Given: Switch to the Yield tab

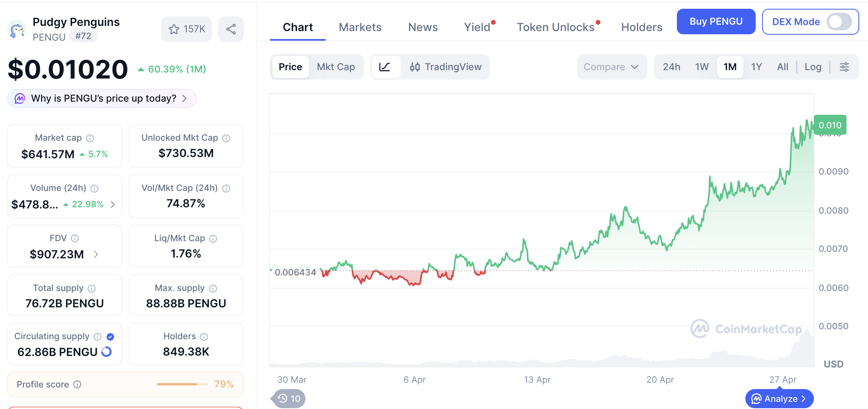Looking at the screenshot, I should pos(477,27).
